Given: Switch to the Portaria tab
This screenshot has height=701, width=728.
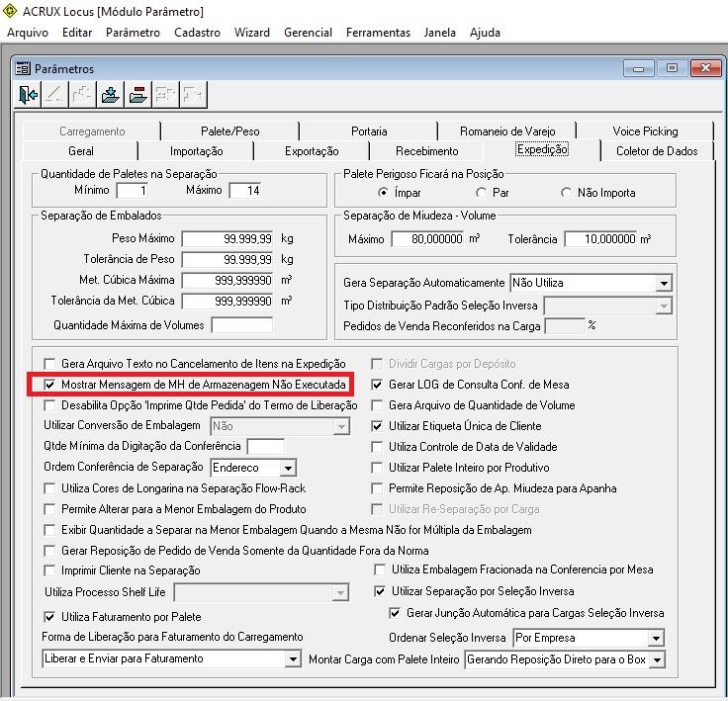Looking at the screenshot, I should (369, 131).
